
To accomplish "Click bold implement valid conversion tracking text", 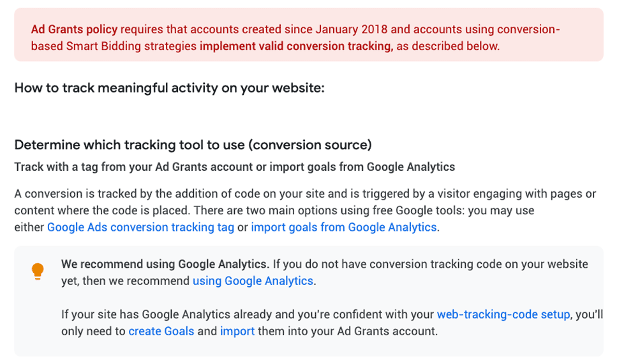I will [296, 46].
